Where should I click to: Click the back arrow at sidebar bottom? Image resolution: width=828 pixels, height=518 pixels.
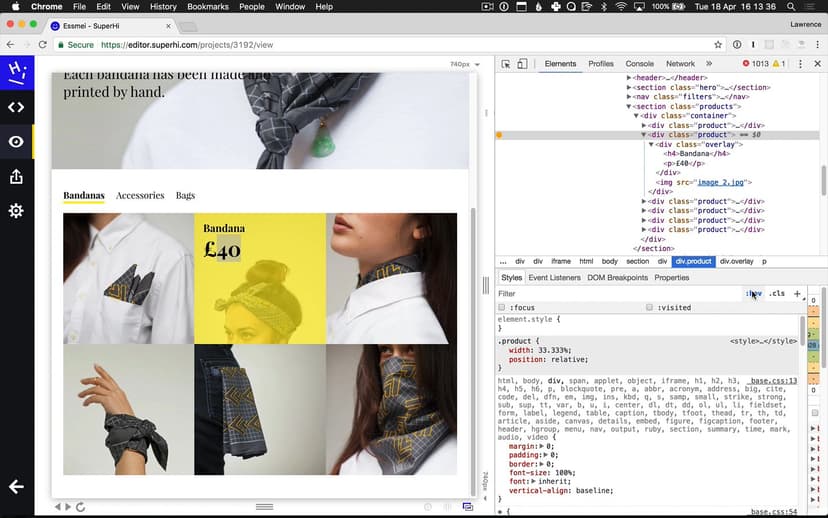click(16, 486)
